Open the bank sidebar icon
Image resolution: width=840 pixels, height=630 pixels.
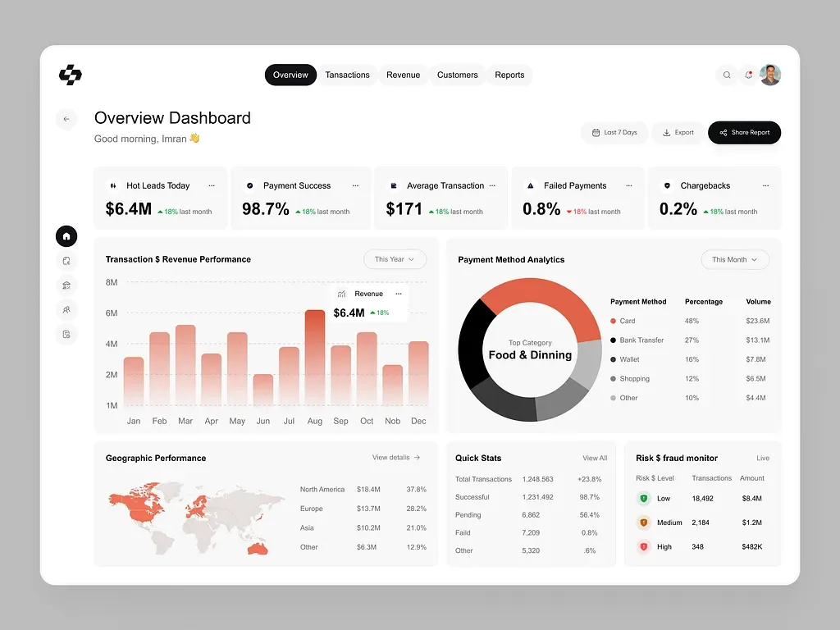point(66,285)
